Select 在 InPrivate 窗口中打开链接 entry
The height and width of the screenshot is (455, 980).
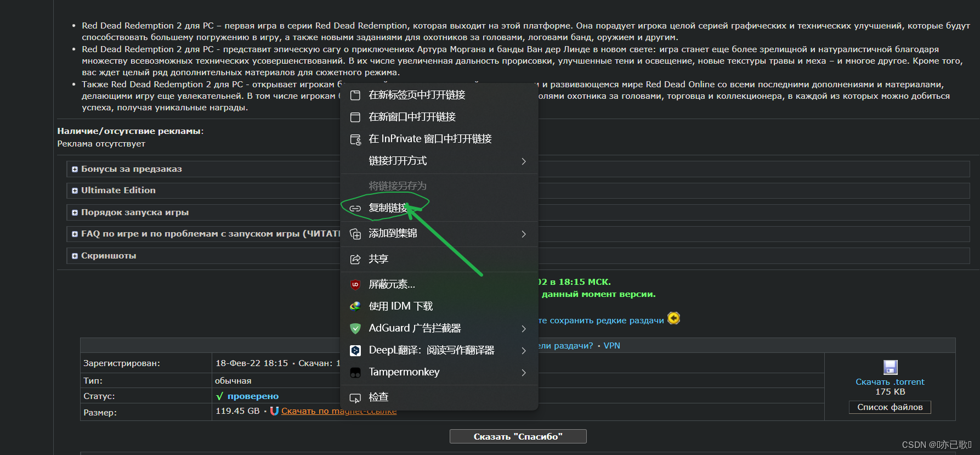pos(439,139)
